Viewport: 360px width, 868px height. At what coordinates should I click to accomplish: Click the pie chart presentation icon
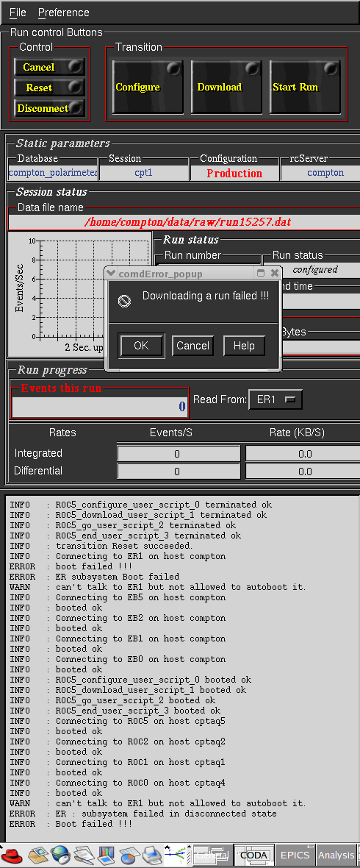(x=129, y=855)
